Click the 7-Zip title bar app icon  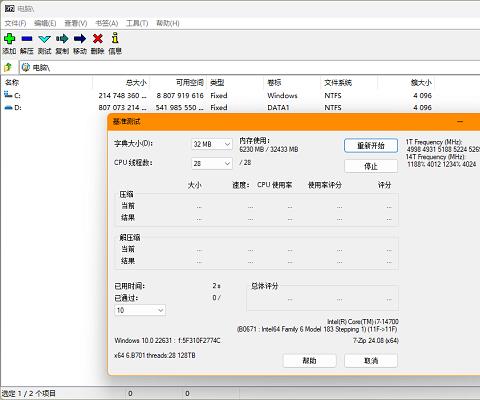[x=10, y=9]
